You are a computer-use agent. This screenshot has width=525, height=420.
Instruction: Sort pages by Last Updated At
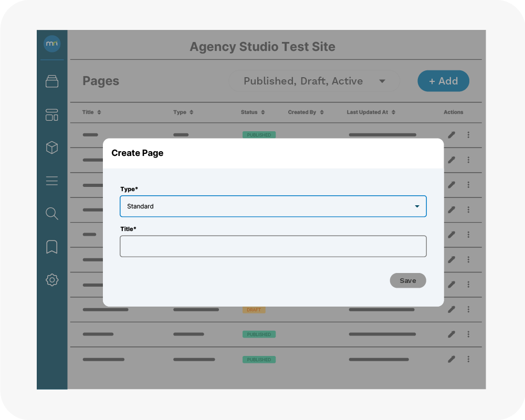coord(371,112)
